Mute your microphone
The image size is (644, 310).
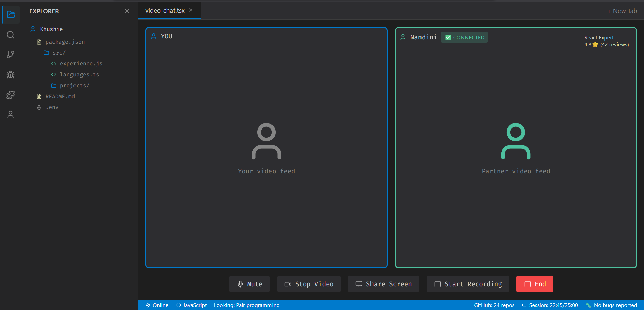tap(249, 284)
